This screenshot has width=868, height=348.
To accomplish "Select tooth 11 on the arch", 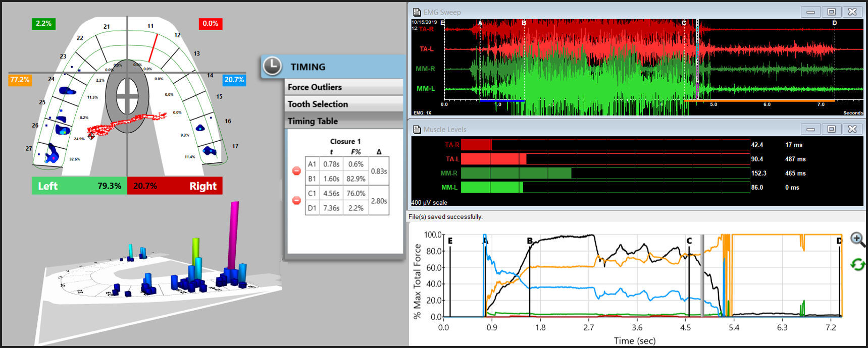I will (150, 26).
